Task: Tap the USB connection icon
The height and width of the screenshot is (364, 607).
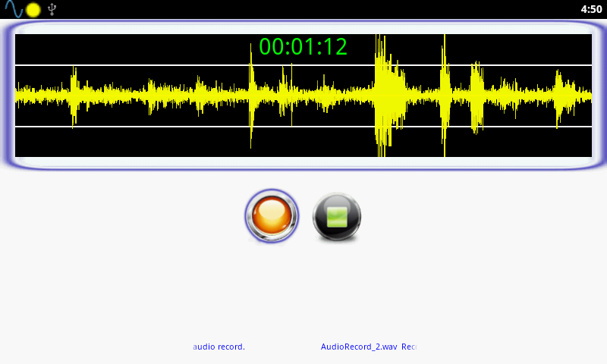Action: (x=52, y=9)
